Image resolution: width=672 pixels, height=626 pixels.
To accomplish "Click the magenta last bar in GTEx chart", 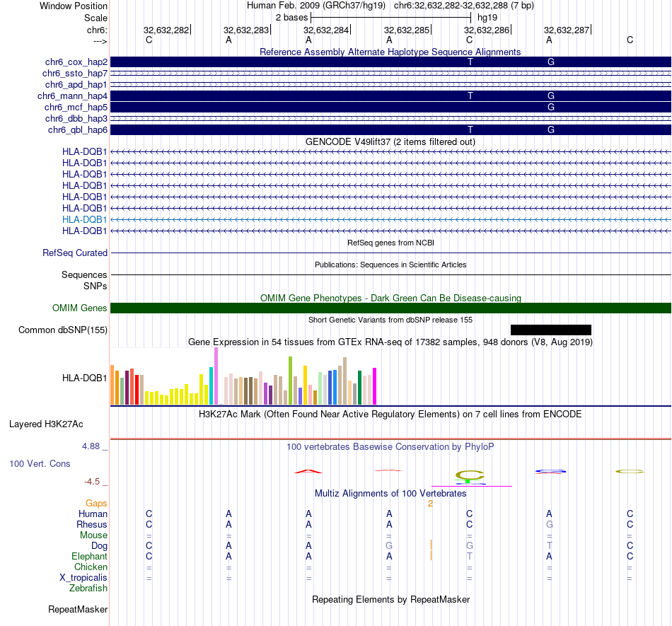I will pyautogui.click(x=375, y=386).
